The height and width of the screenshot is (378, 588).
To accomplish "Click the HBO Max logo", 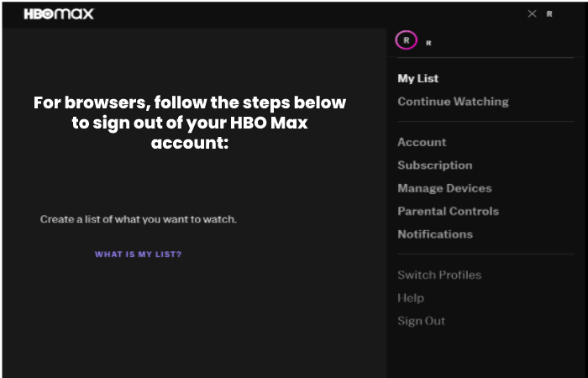I will tap(58, 14).
